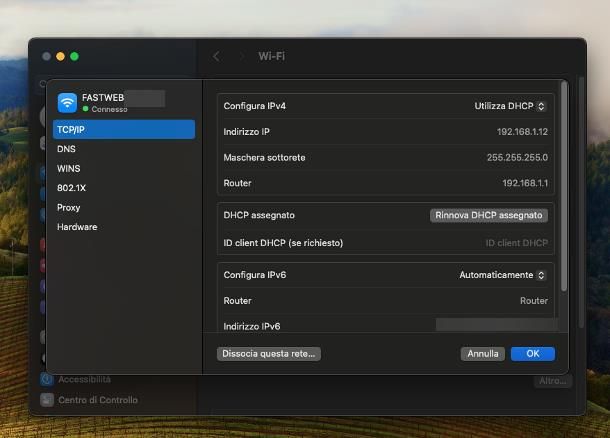Image resolution: width=610 pixels, height=438 pixels.
Task: Go back with the Wi-Fi back chevron
Action: click(216, 56)
